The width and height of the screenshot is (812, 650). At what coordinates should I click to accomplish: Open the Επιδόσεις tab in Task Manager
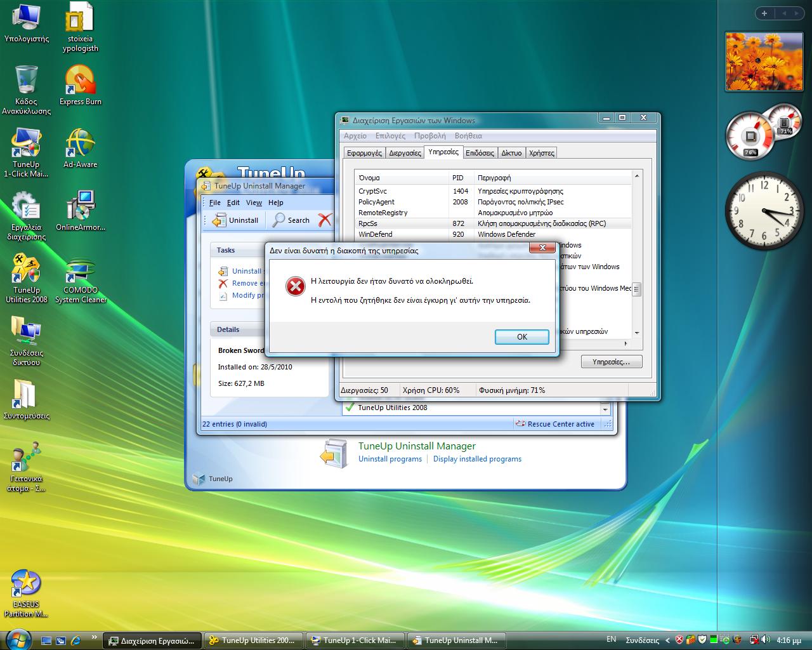[x=480, y=153]
